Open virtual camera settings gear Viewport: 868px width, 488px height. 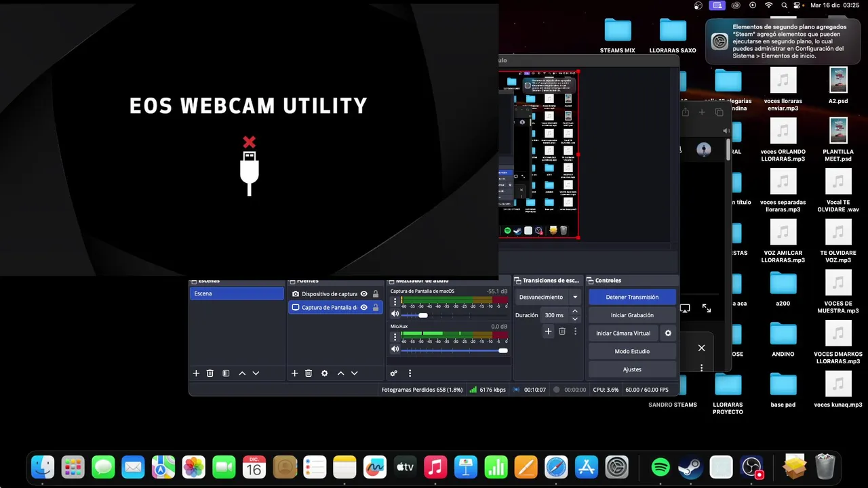tap(668, 333)
